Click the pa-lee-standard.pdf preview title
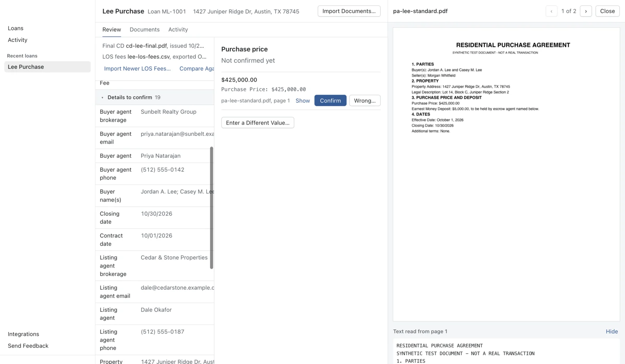Viewport: 625px width, 364px height. point(420,11)
